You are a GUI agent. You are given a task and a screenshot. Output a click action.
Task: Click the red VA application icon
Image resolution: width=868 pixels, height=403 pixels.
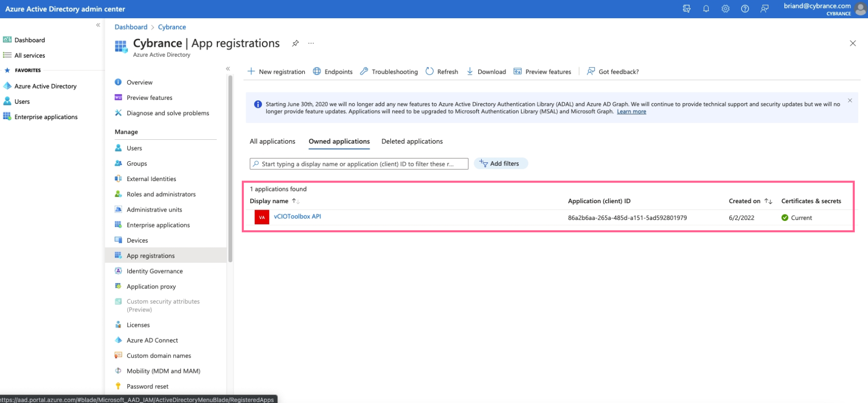(261, 217)
